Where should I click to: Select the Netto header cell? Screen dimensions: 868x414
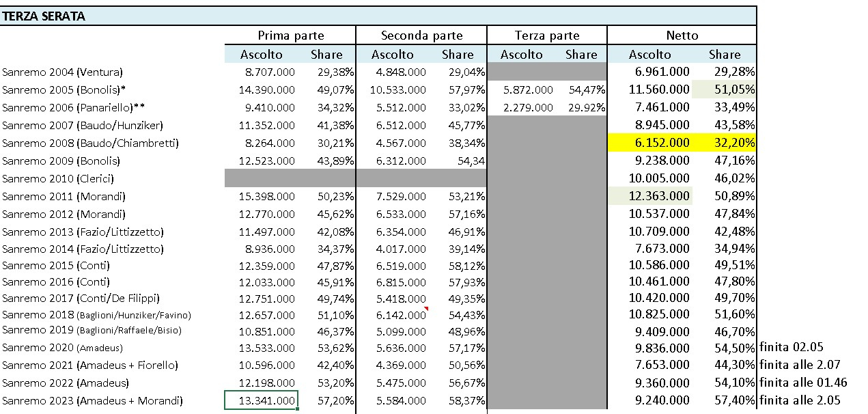point(682,36)
